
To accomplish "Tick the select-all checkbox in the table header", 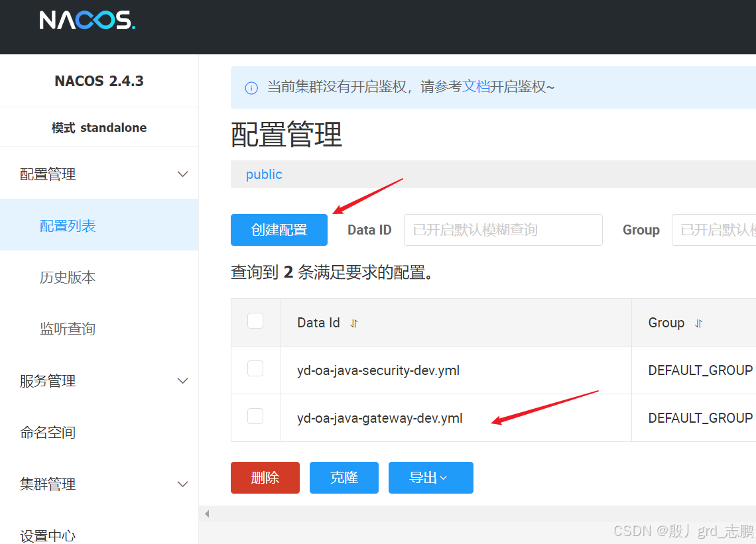I will pos(255,321).
